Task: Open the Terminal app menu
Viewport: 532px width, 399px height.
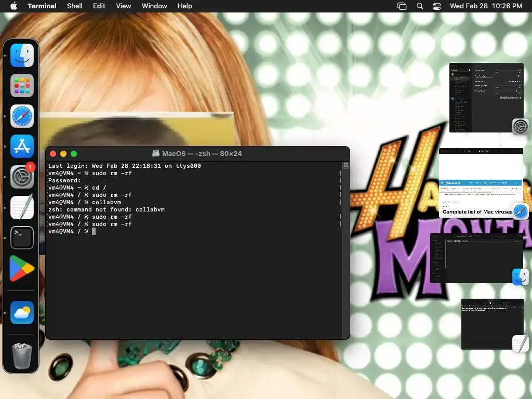Action: (x=42, y=6)
